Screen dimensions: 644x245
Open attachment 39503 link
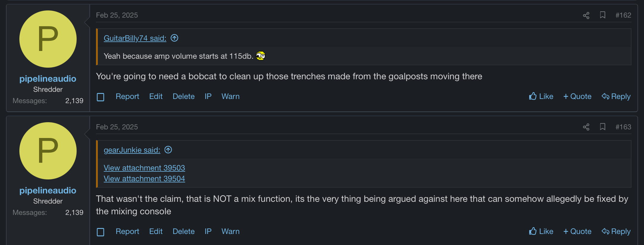[x=144, y=168]
